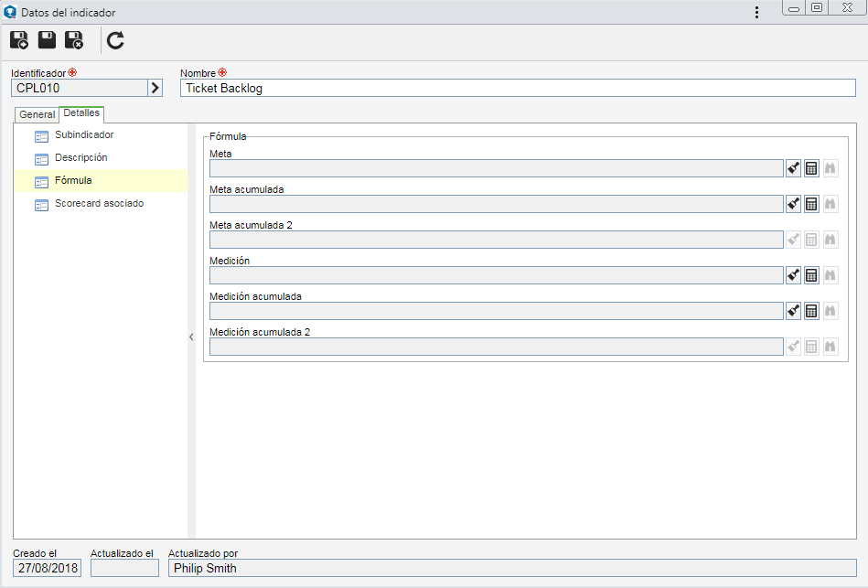Image resolution: width=868 pixels, height=588 pixels.
Task: Click the Creado el date field
Action: point(47,568)
